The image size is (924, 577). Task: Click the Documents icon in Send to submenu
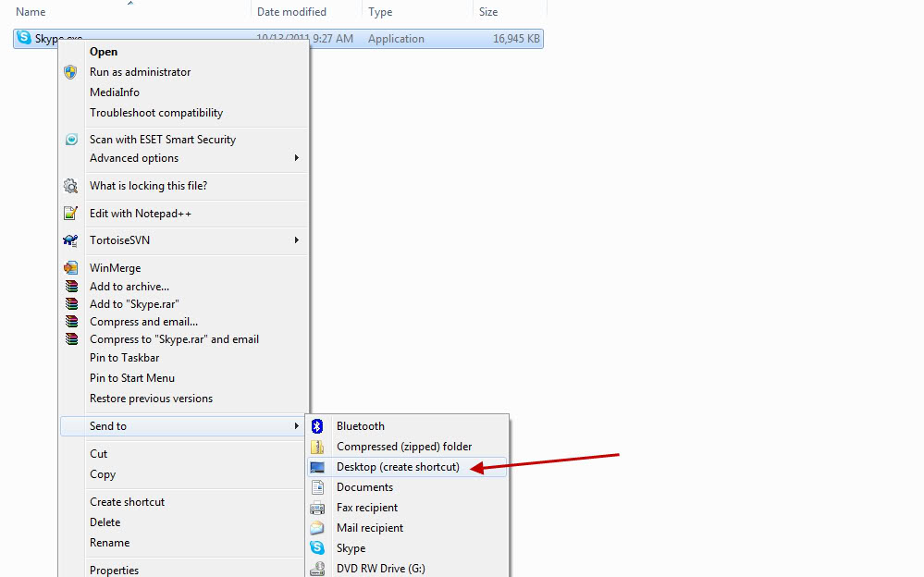pos(317,486)
